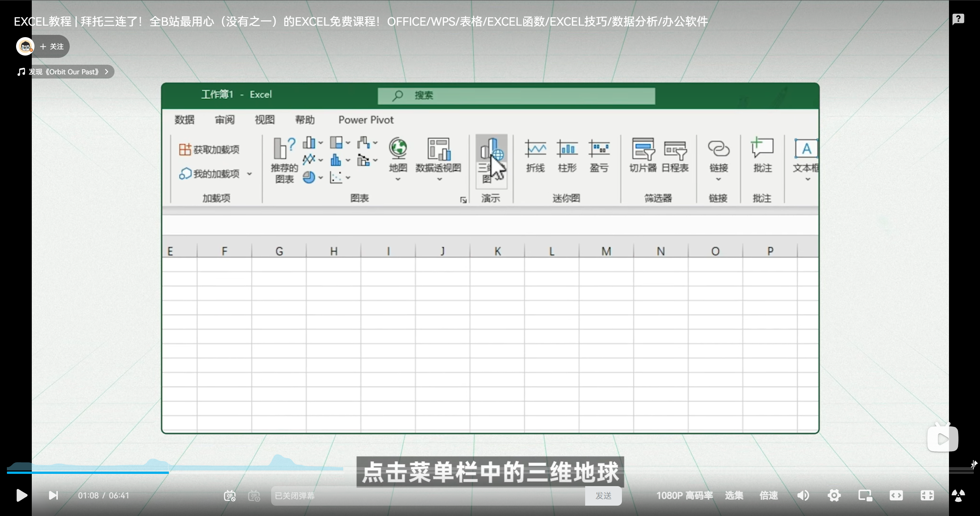This screenshot has height=516, width=980.
Task: Insert a Line sparkline
Action: click(535, 149)
